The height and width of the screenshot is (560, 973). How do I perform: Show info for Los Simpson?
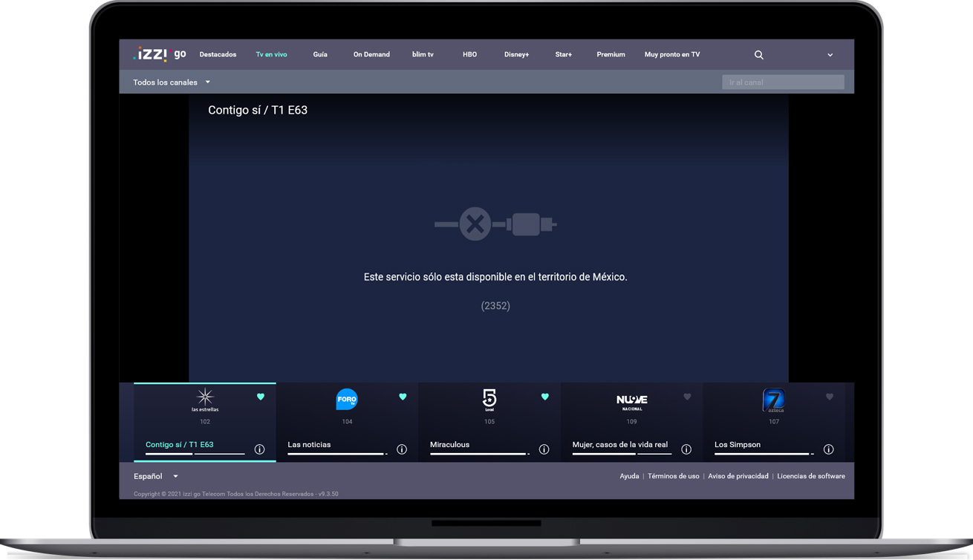coord(828,449)
